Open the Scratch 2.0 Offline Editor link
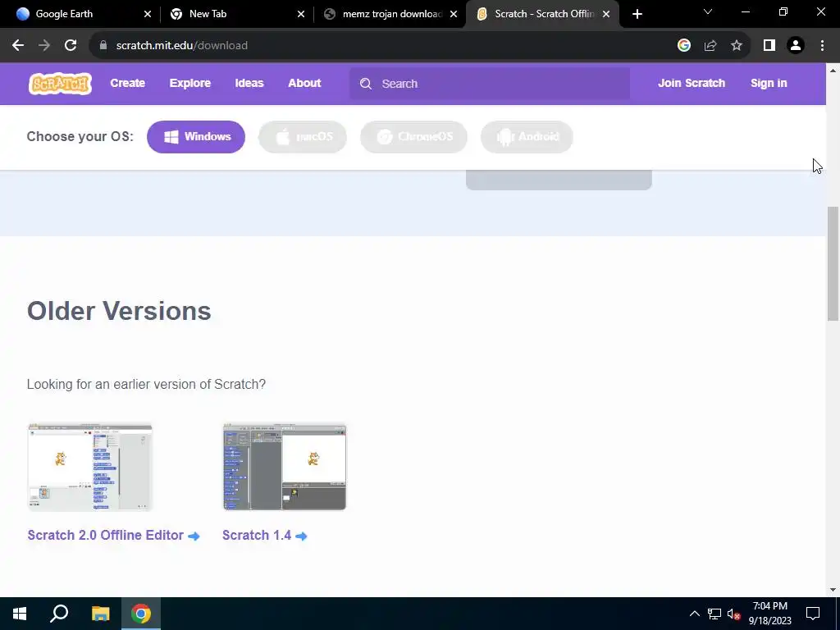840x630 pixels. [x=106, y=535]
